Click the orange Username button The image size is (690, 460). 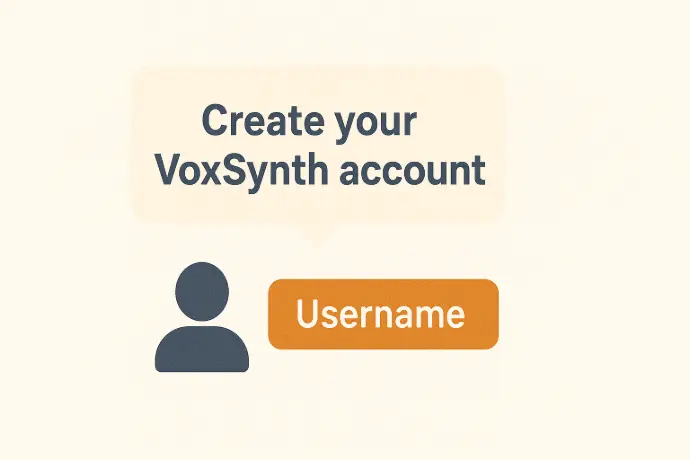(383, 314)
